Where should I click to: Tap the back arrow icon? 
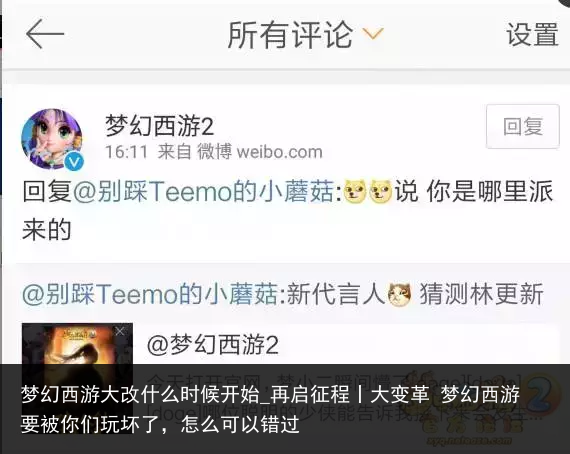[45, 34]
